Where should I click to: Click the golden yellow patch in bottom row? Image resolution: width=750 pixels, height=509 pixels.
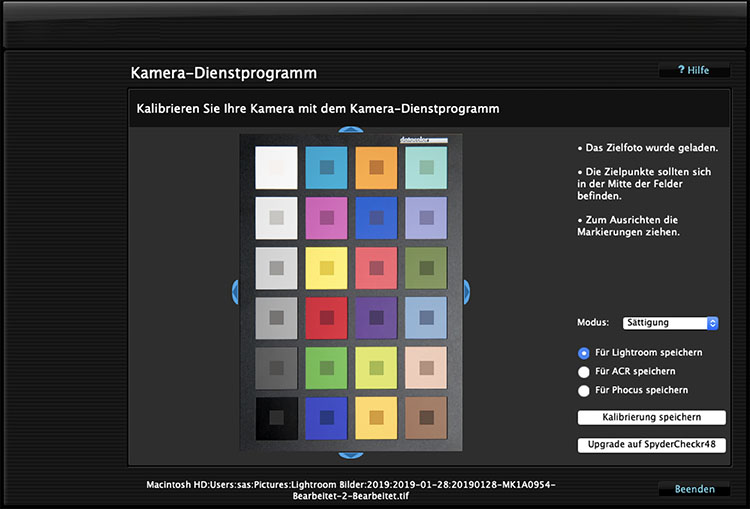(x=376, y=418)
